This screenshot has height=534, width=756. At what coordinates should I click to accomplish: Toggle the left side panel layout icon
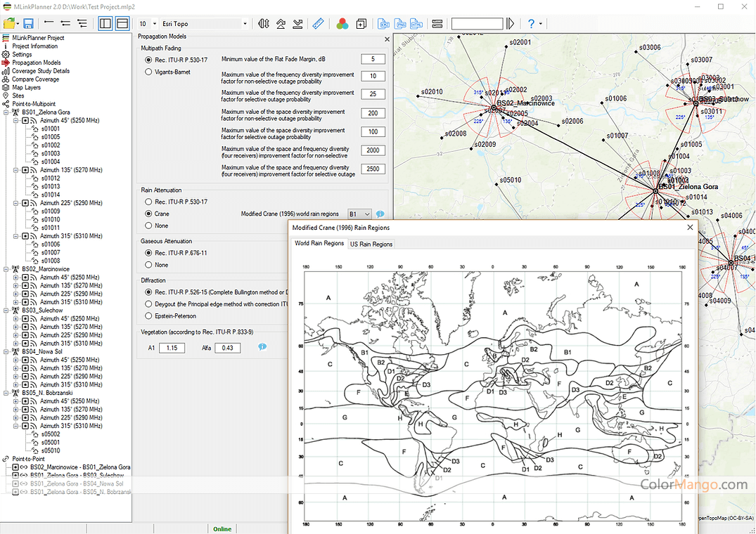coord(105,23)
